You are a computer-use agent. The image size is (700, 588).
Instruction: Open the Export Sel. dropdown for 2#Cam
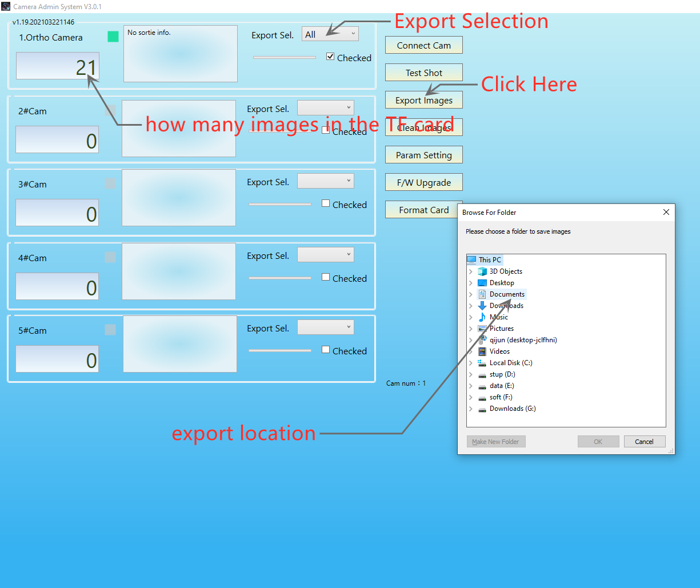(x=326, y=107)
